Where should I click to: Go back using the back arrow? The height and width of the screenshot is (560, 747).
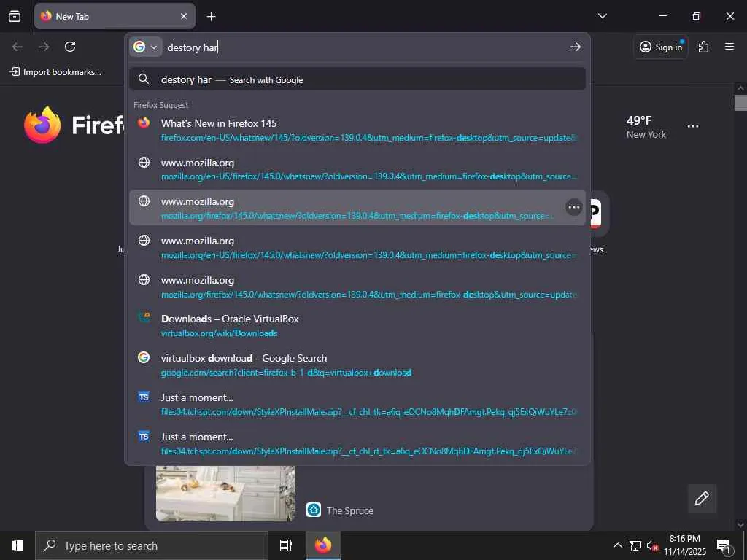tap(18, 47)
